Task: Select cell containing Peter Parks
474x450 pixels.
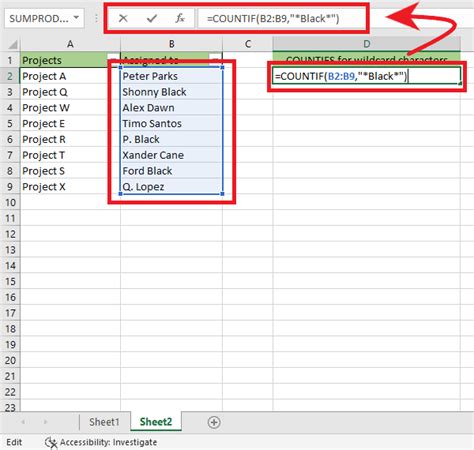Action: point(171,76)
